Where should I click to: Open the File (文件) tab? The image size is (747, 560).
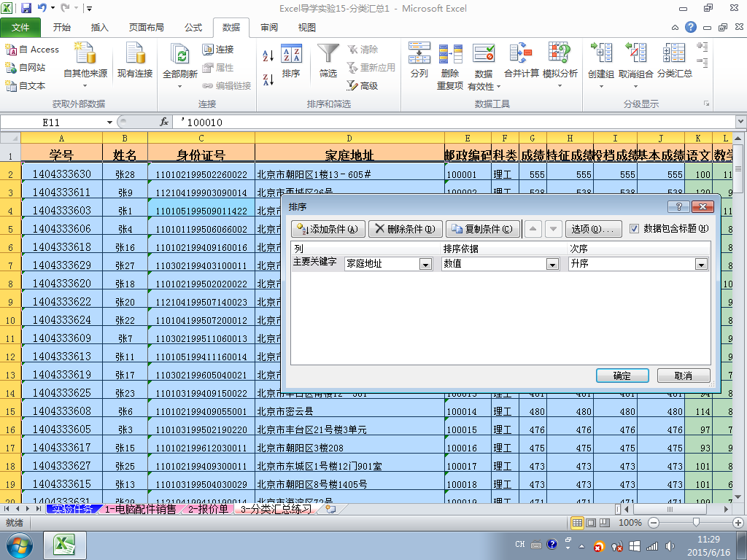point(20,28)
